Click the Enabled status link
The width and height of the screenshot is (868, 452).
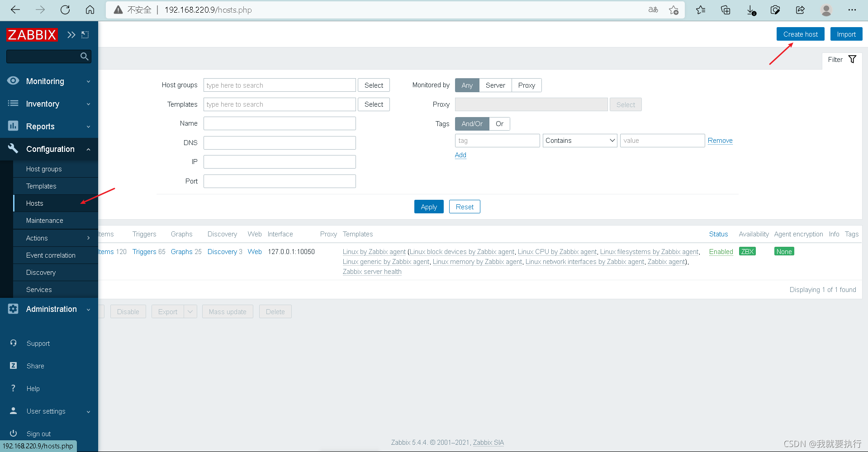point(721,252)
